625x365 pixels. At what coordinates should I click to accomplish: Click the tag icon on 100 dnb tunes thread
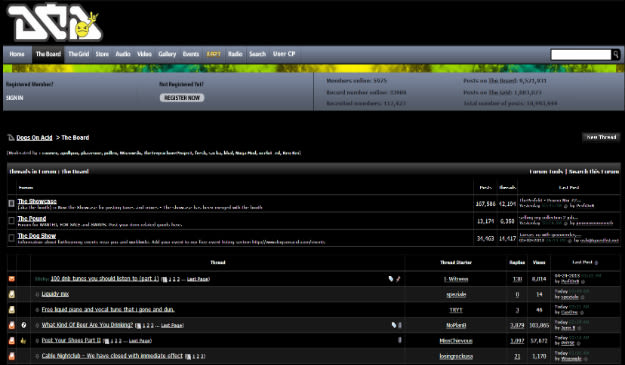tap(391, 279)
